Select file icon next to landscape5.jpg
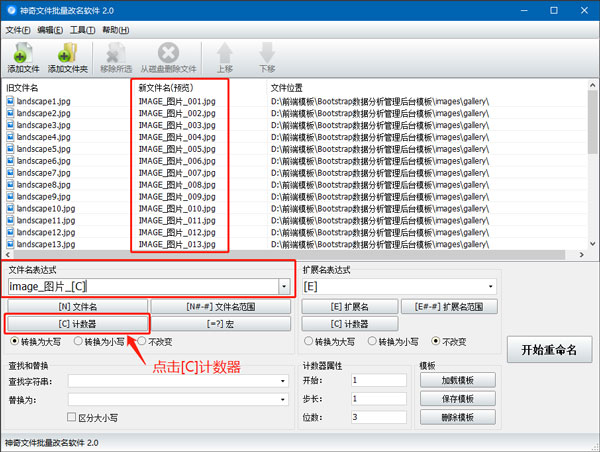 [x=10, y=148]
